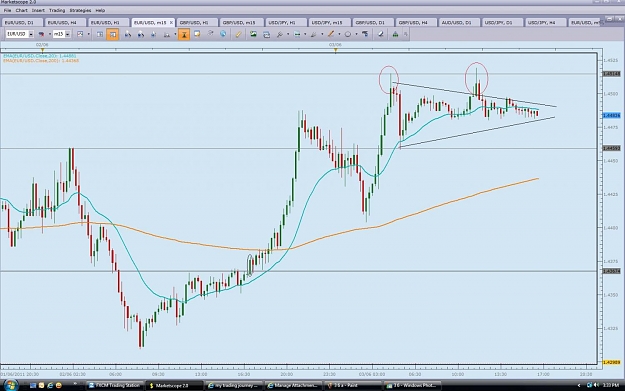Open the Windows Start button
This screenshot has height=391, width=625.
click(x=10, y=385)
